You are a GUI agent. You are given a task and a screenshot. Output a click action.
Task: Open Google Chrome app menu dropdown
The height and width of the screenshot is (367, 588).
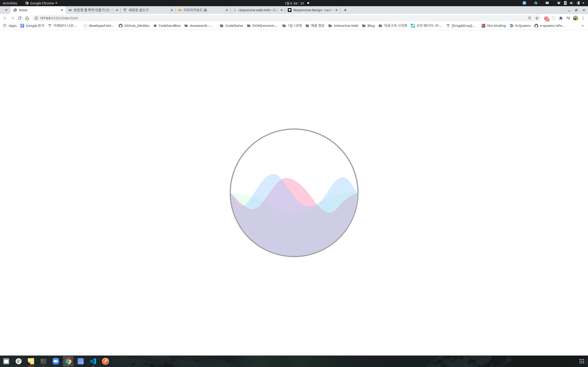click(x=41, y=3)
